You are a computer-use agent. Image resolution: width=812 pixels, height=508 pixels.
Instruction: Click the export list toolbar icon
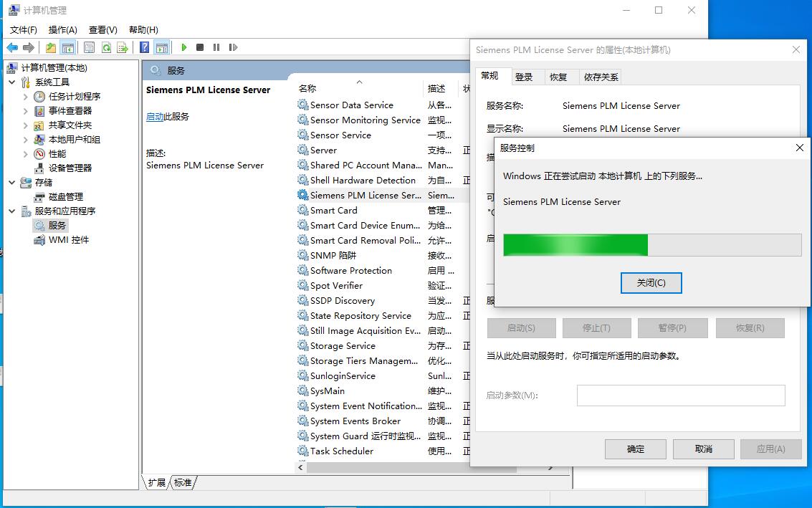tap(123, 47)
